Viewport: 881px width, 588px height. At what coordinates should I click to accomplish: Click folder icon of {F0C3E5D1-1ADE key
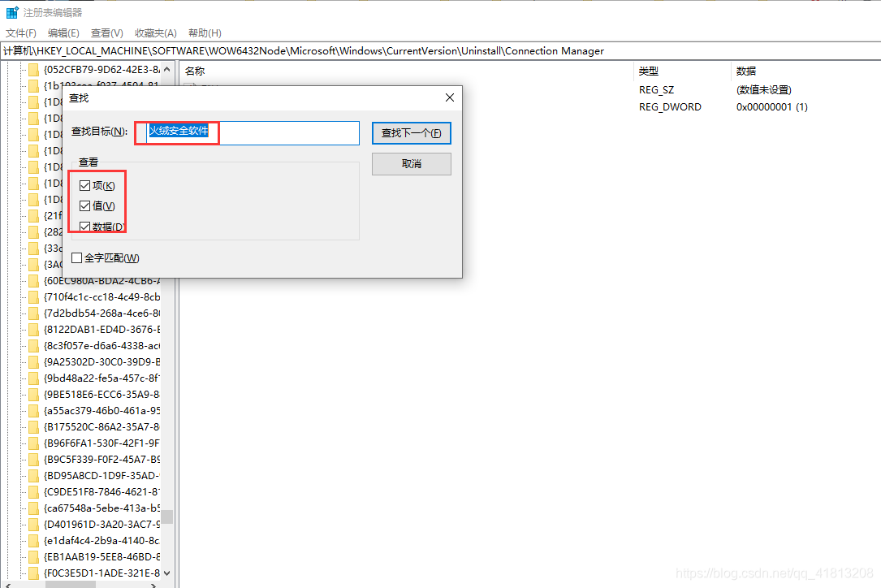pos(34,574)
